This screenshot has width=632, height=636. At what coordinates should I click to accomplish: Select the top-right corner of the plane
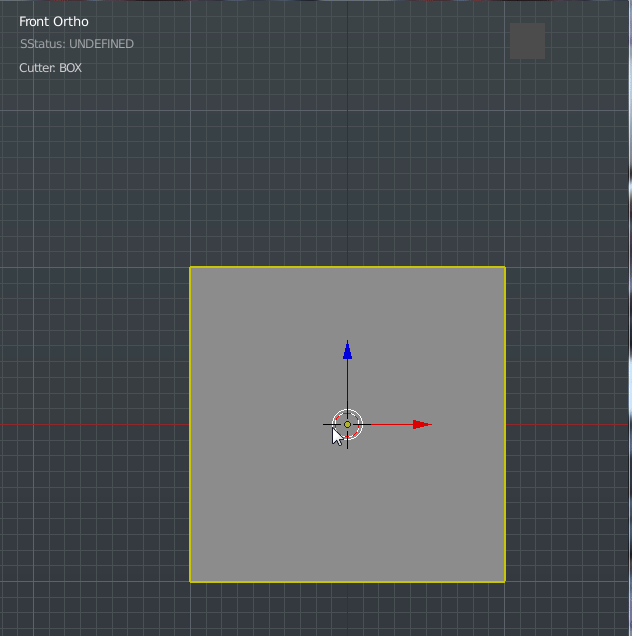[505, 267]
